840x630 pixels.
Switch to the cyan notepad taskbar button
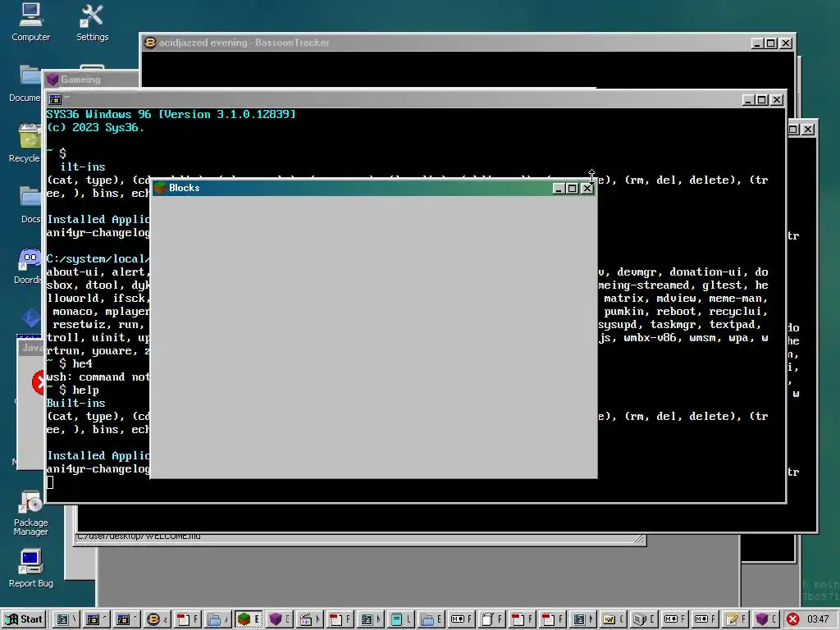(401, 619)
